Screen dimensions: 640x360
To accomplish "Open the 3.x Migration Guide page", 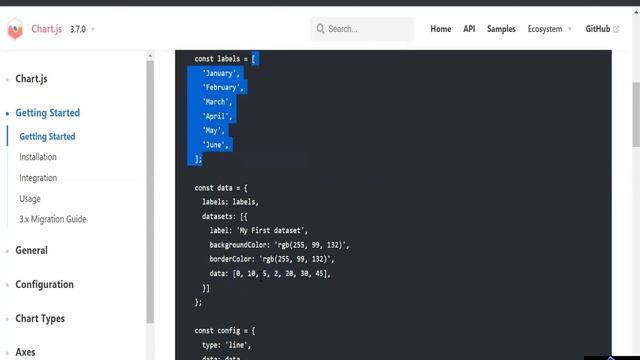I will click(53, 219).
